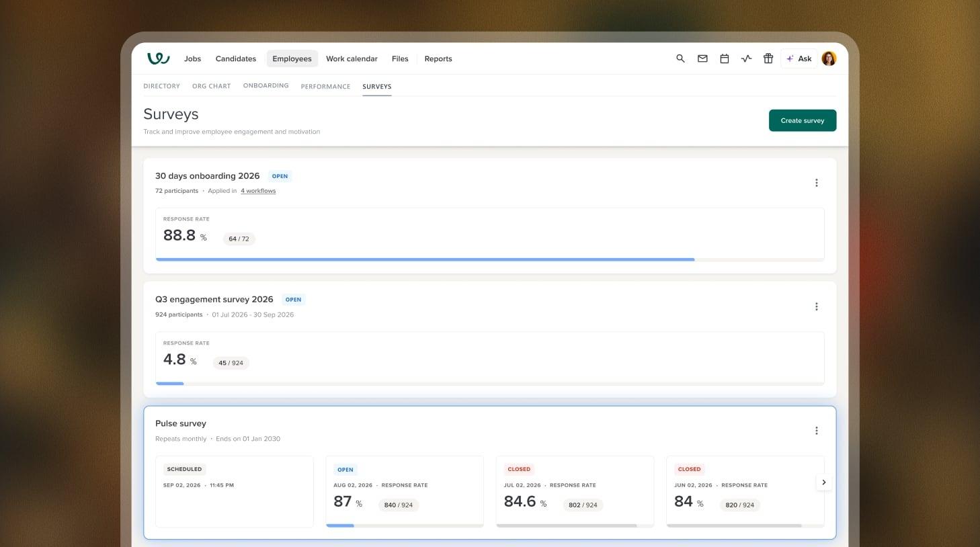Open the Files menu
The width and height of the screenshot is (980, 547).
(400, 58)
